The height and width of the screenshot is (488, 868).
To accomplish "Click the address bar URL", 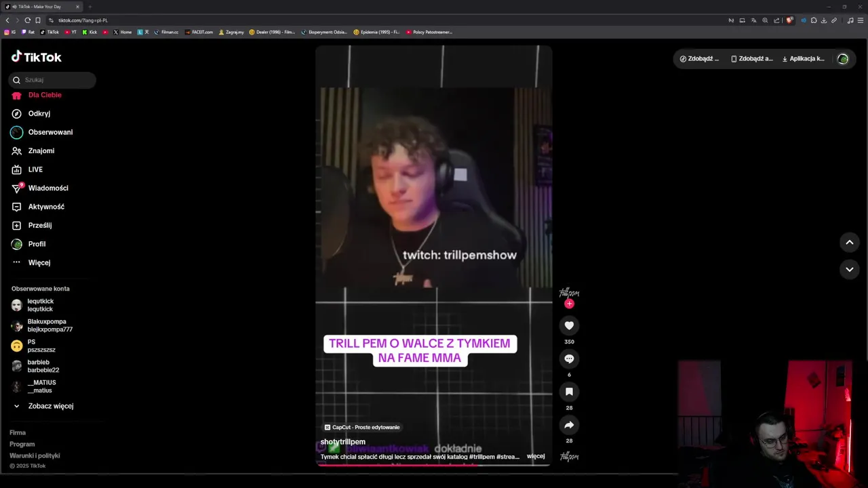I will click(x=83, y=20).
